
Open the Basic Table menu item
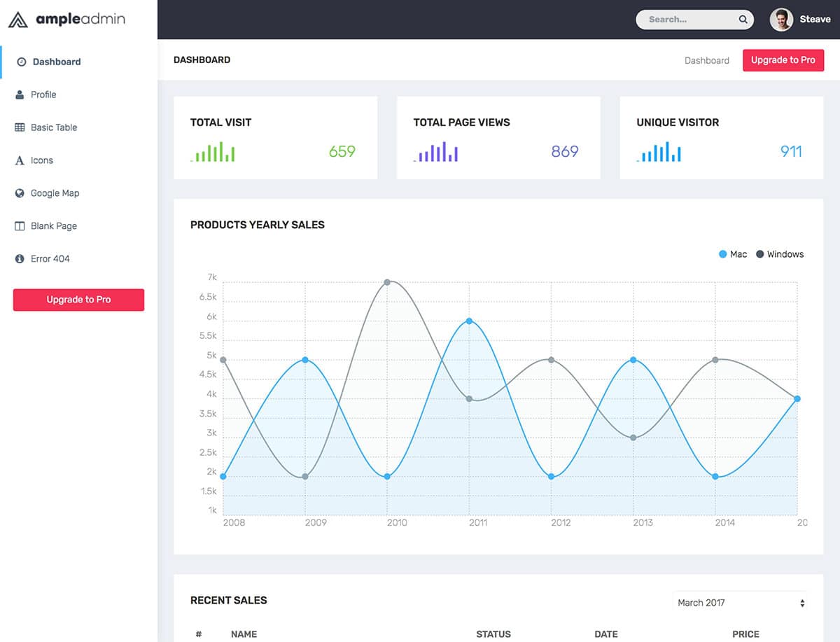54,127
